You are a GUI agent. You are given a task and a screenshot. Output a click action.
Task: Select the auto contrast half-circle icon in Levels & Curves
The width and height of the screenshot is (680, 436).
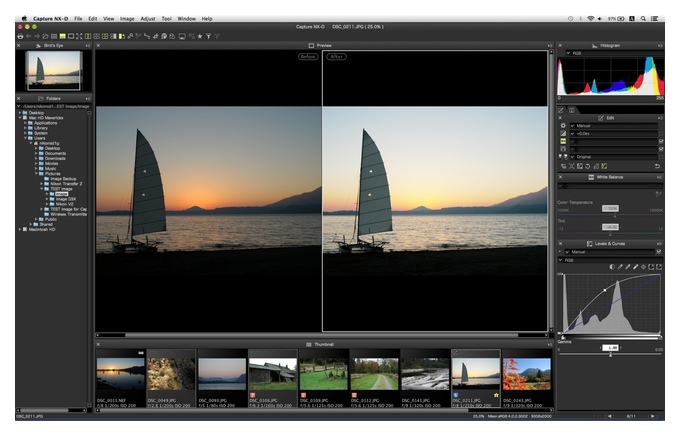(612, 267)
